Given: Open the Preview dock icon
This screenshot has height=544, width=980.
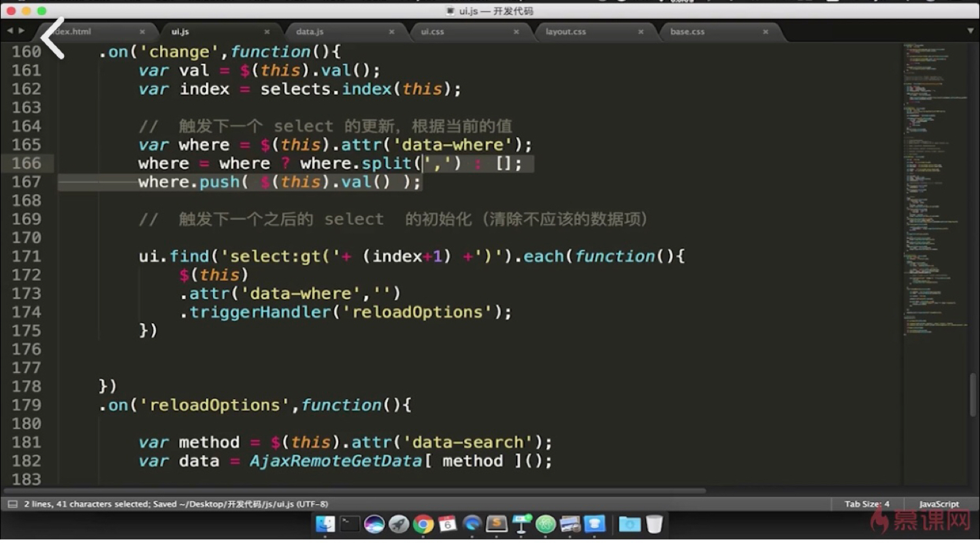Looking at the screenshot, I should [570, 524].
